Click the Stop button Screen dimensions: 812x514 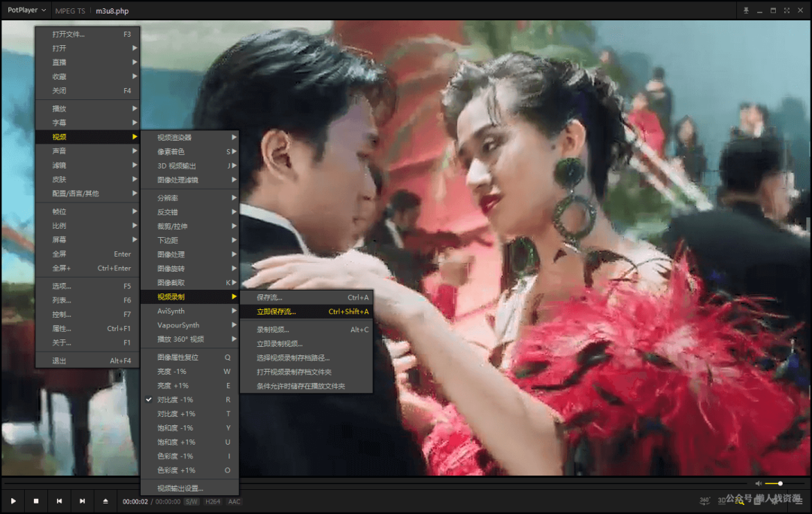click(x=36, y=501)
